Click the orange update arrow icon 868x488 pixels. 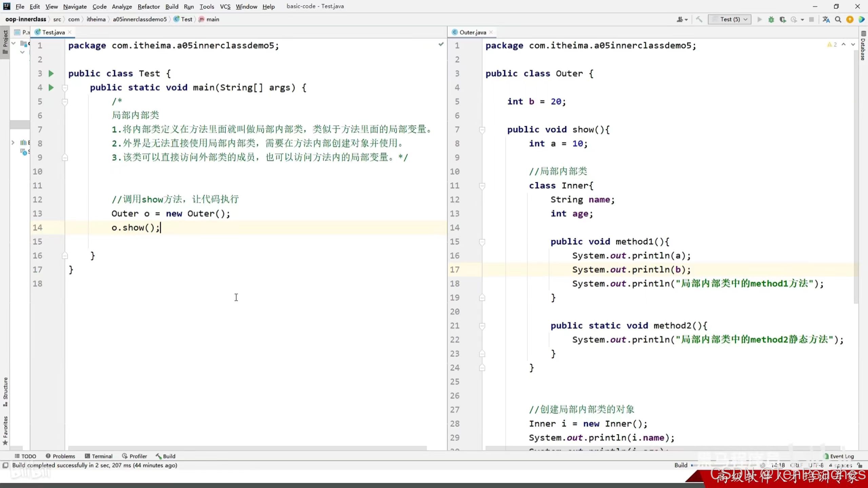850,20
